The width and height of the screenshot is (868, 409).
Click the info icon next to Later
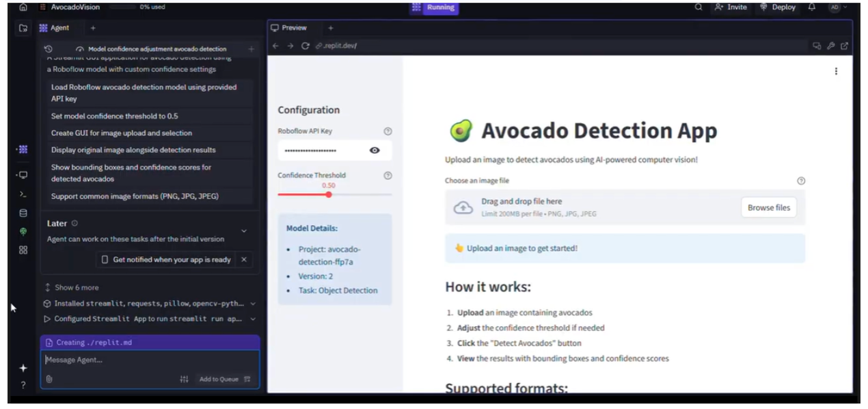74,223
